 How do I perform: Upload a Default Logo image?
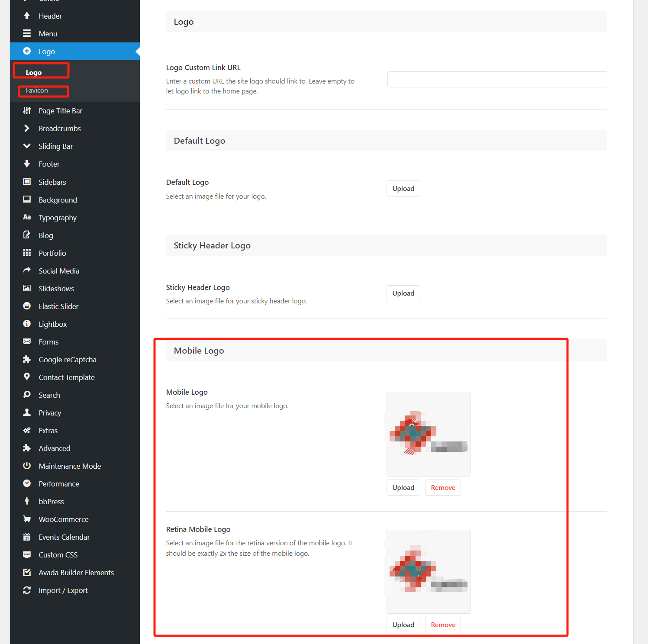click(x=403, y=188)
